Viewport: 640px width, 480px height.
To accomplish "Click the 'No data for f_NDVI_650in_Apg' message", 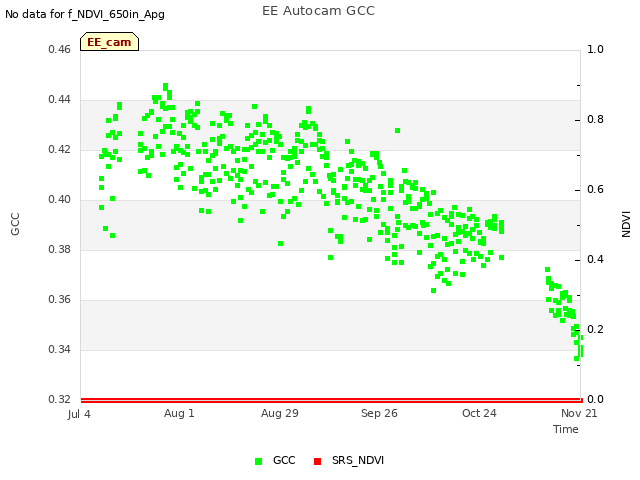I will [85, 15].
